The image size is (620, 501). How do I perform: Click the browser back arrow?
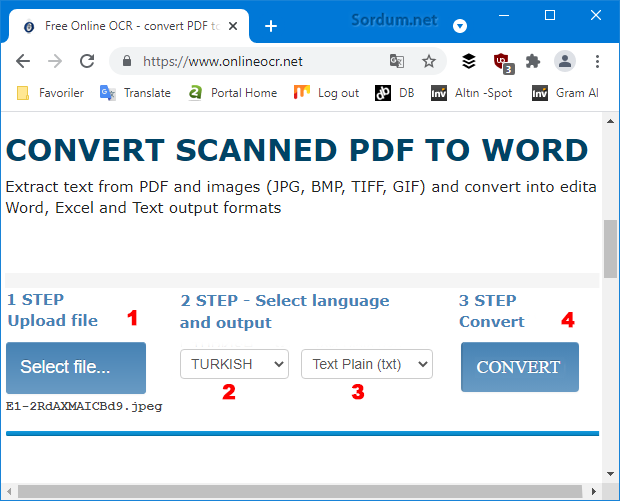(x=23, y=61)
